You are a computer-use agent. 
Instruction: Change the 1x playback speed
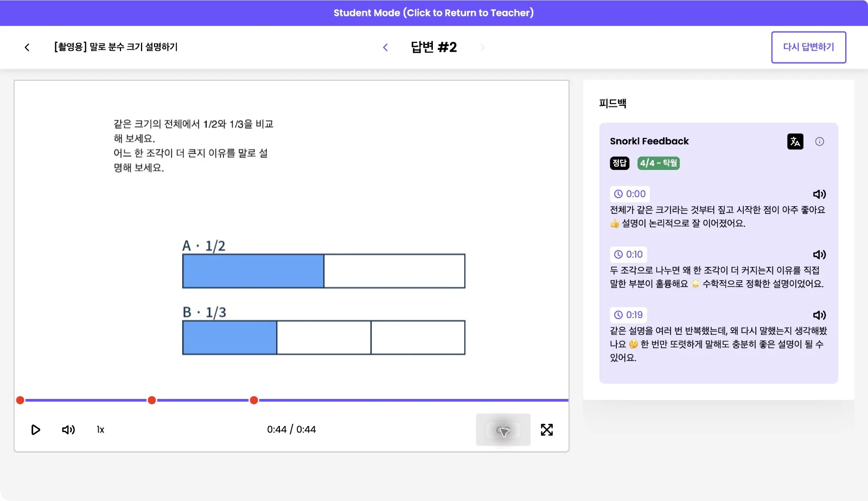(x=100, y=430)
